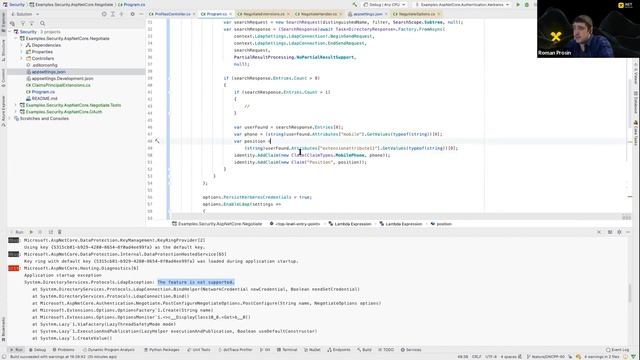Collapse the Security solution node
This screenshot has width=640, height=360.
[10, 31]
